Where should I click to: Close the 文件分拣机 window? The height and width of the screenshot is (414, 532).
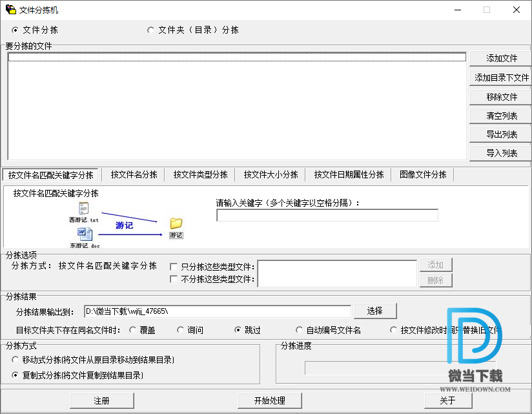(517, 10)
